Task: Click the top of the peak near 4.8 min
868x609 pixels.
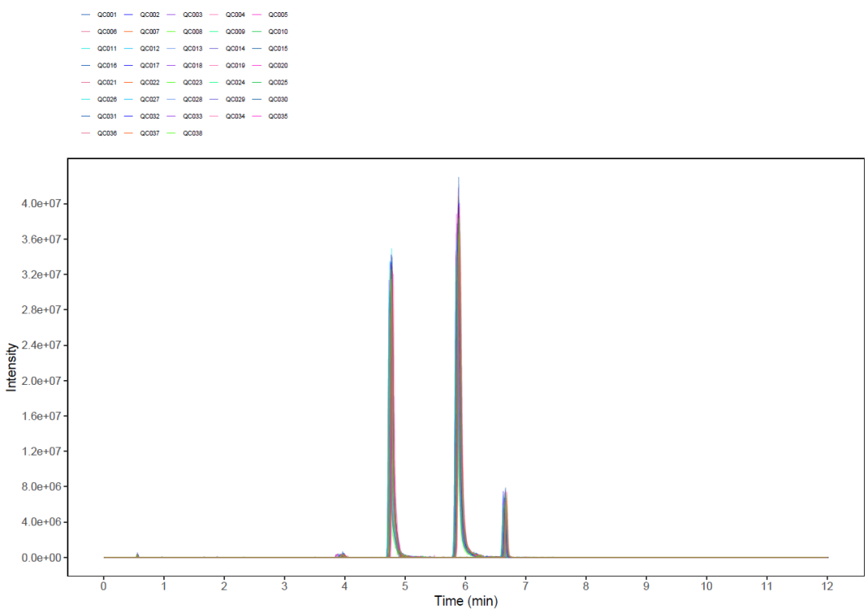Action: [391, 251]
